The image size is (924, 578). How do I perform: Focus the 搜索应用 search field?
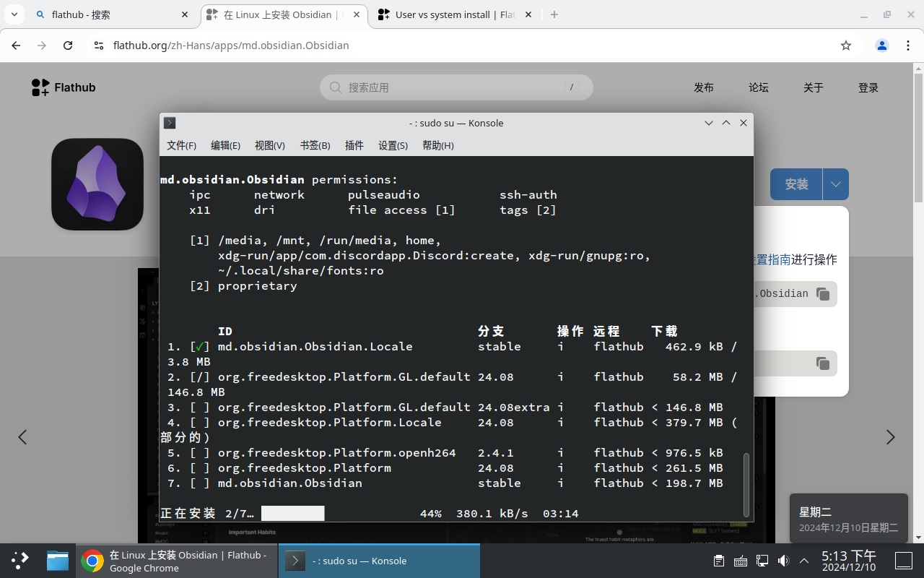tap(456, 87)
